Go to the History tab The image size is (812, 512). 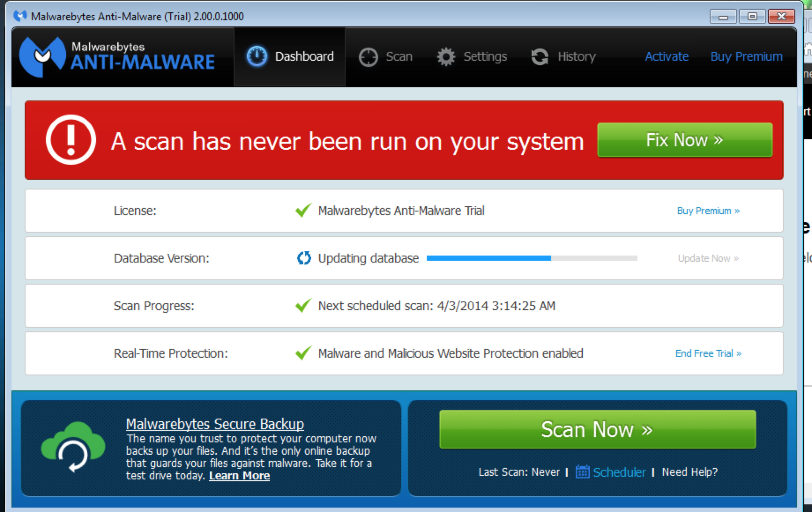(563, 57)
